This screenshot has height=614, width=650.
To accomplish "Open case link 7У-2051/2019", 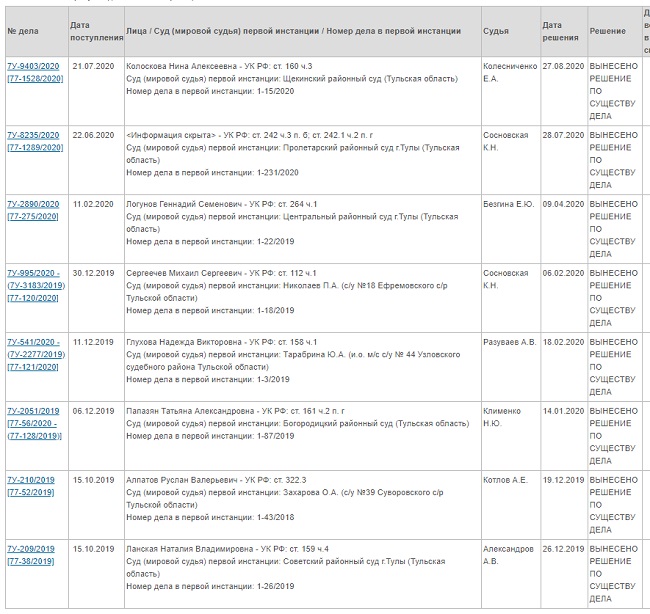I will pos(33,411).
